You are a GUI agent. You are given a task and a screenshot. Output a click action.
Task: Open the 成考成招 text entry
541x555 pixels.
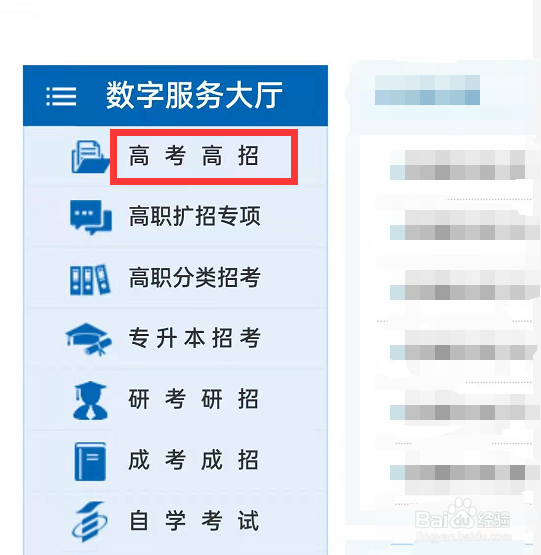[x=194, y=460]
